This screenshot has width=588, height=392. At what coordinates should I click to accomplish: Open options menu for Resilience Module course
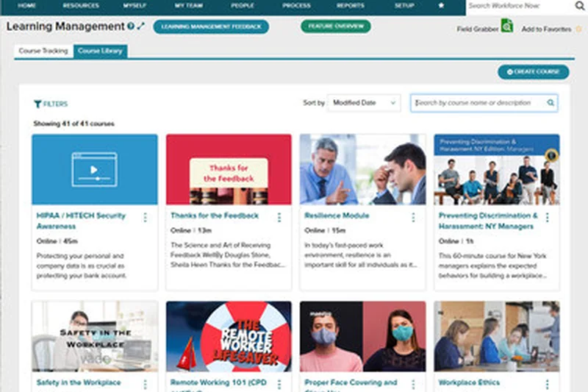point(413,217)
